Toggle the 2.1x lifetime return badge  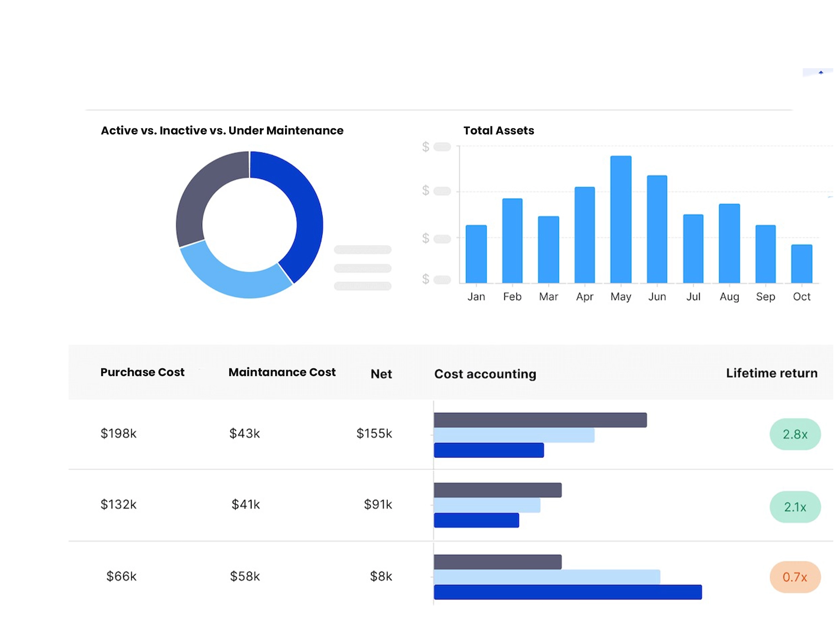(x=794, y=507)
